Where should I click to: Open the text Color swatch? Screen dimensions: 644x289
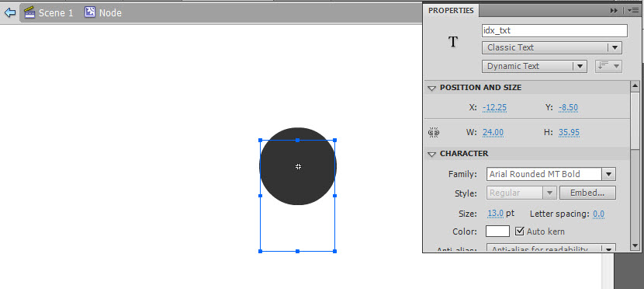pos(497,231)
